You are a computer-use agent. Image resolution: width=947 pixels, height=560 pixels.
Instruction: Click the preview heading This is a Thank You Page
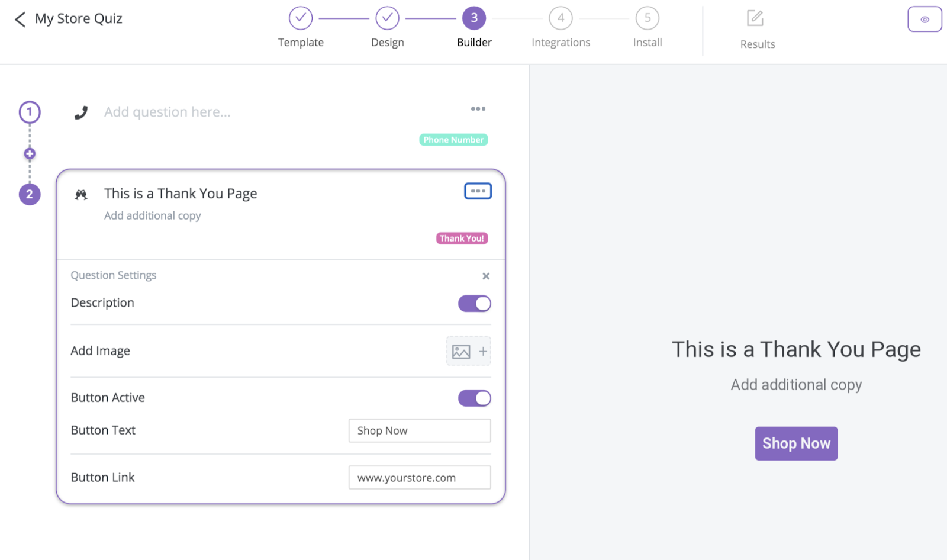coord(796,350)
